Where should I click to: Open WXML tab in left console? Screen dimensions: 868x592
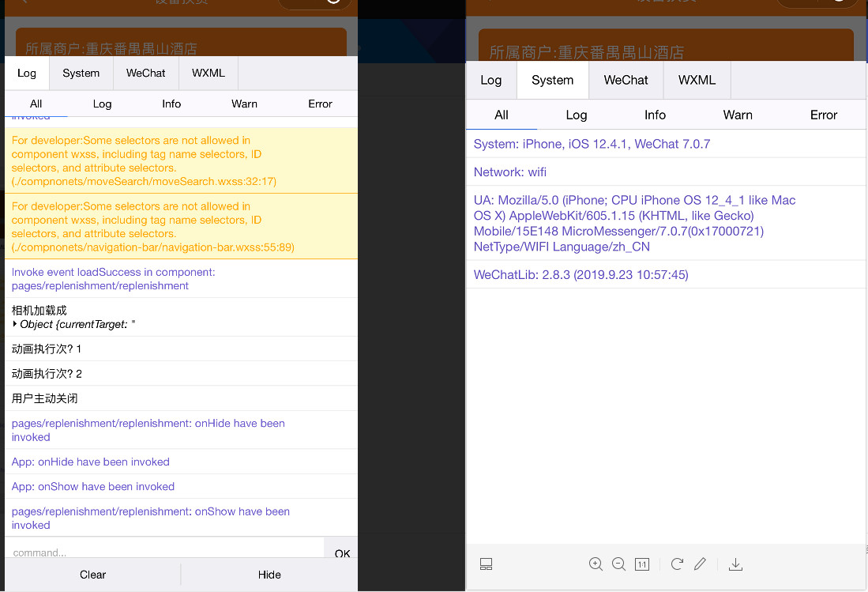tap(209, 73)
